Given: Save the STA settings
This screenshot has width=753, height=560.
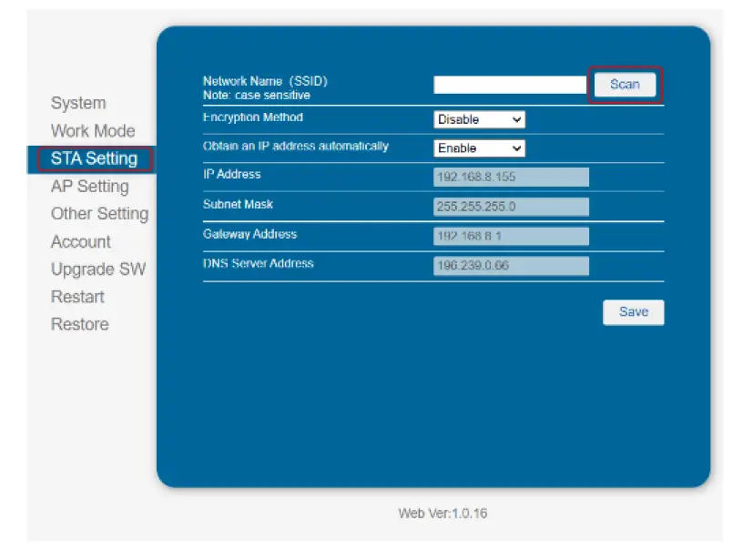Looking at the screenshot, I should [x=633, y=312].
